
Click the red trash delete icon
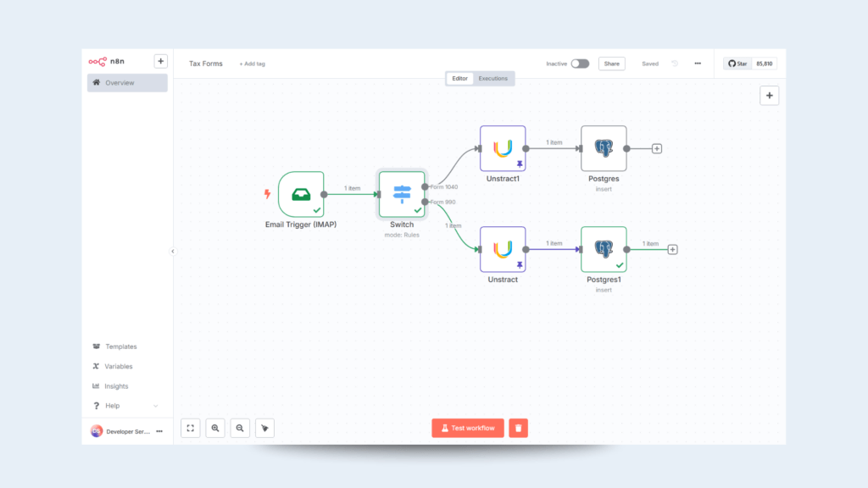pos(518,428)
